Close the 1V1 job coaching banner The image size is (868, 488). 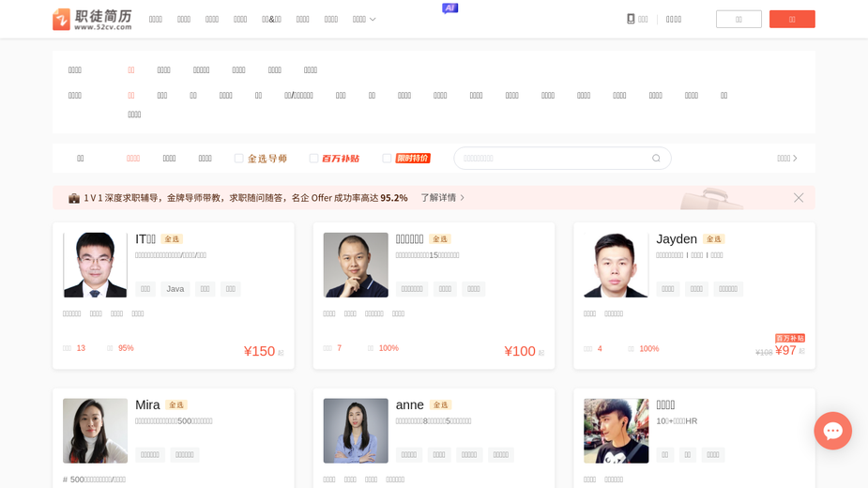pyautogui.click(x=799, y=198)
